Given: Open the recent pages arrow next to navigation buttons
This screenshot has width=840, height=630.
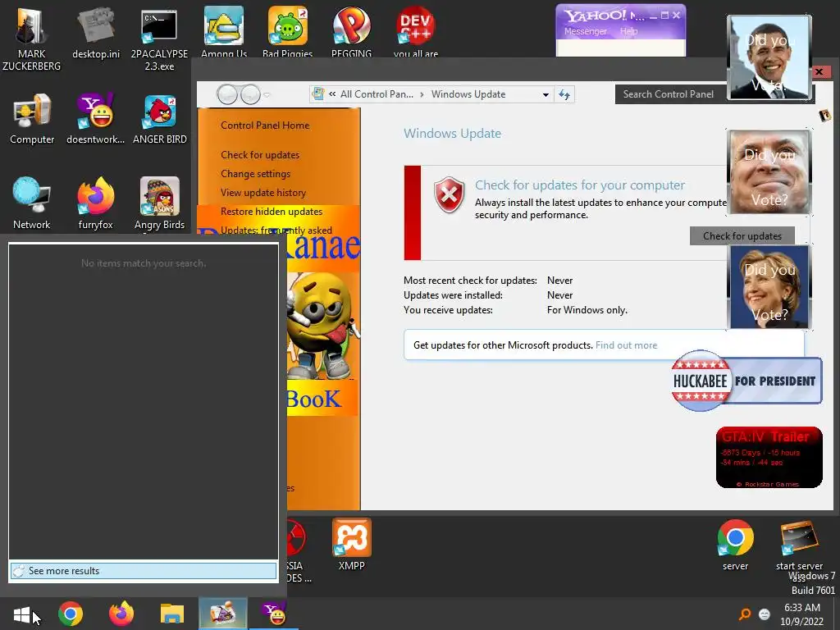Looking at the screenshot, I should click(267, 95).
